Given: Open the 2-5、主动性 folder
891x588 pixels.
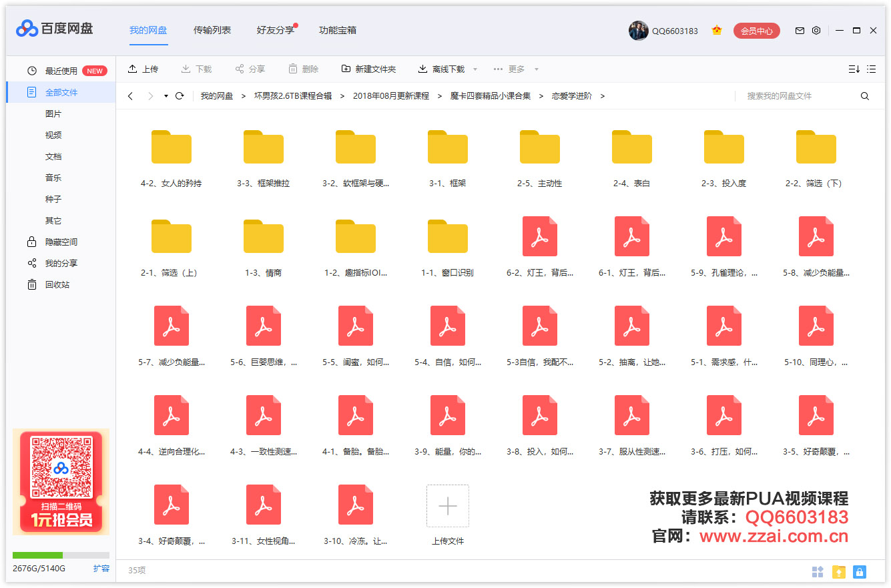Looking at the screenshot, I should tap(540, 147).
